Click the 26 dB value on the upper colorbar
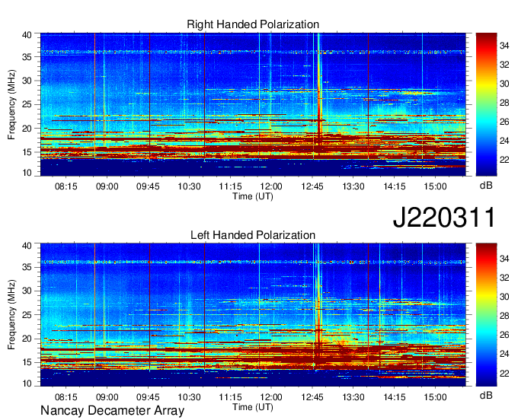The height and width of the screenshot is (420, 518). click(504, 122)
